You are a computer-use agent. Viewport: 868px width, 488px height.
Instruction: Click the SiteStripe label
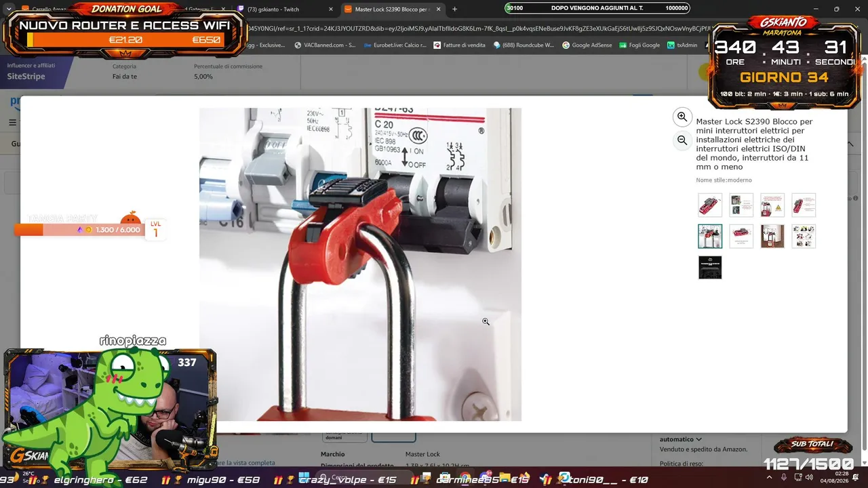[x=26, y=77]
